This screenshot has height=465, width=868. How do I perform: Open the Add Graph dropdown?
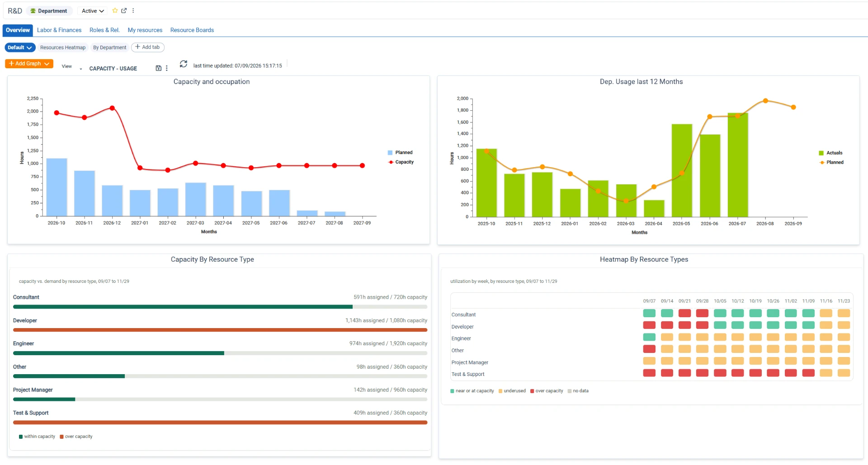pyautogui.click(x=29, y=64)
